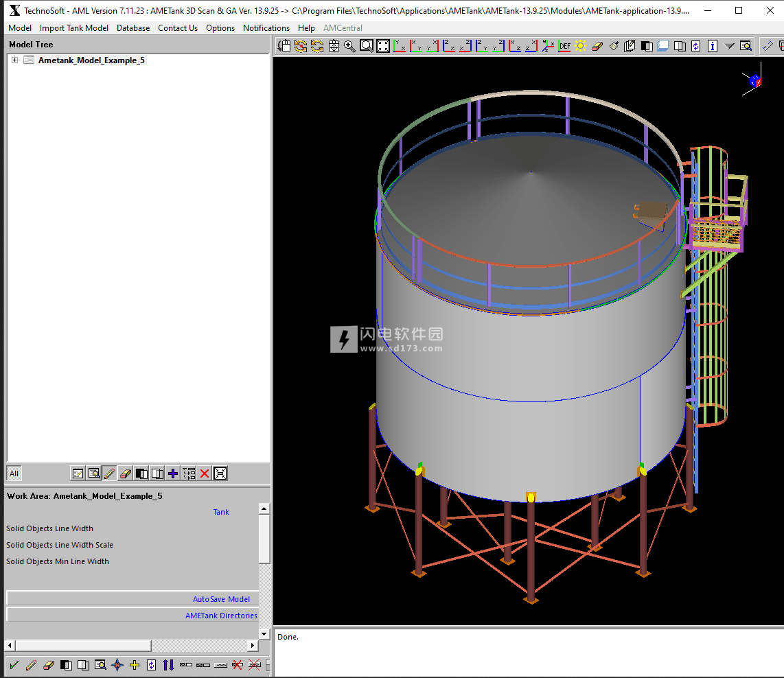Click the blue up-down arrows icon

[168, 665]
